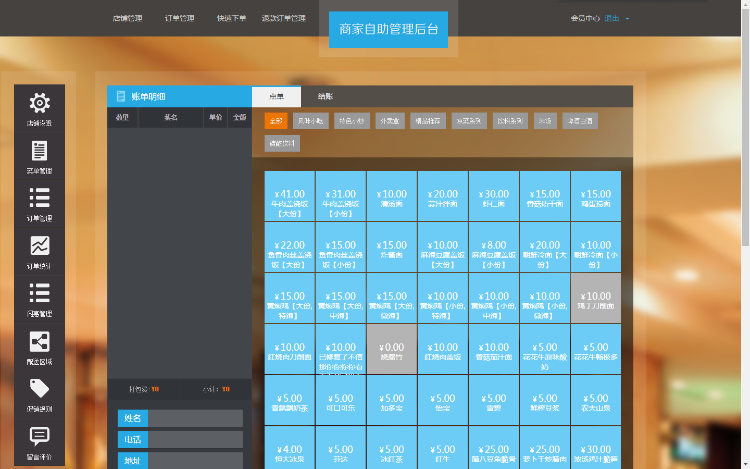
Task: Switch to the 点单 tab
Action: coord(276,97)
